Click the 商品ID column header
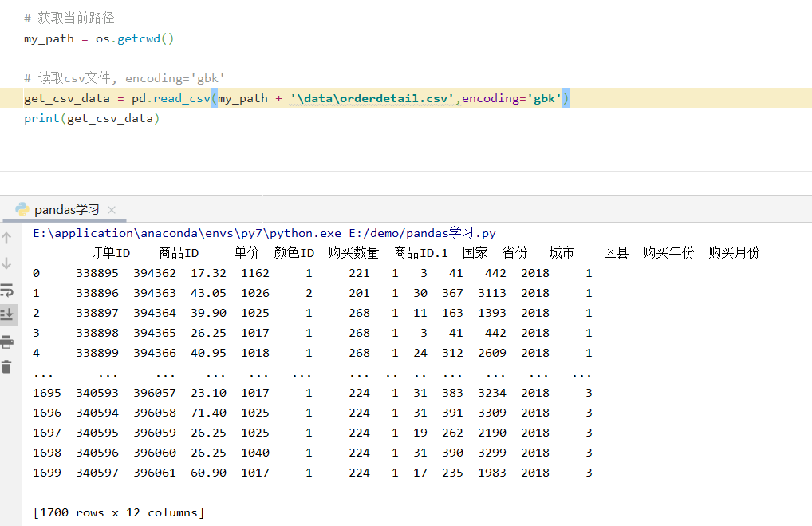This screenshot has width=812, height=526. tap(179, 253)
